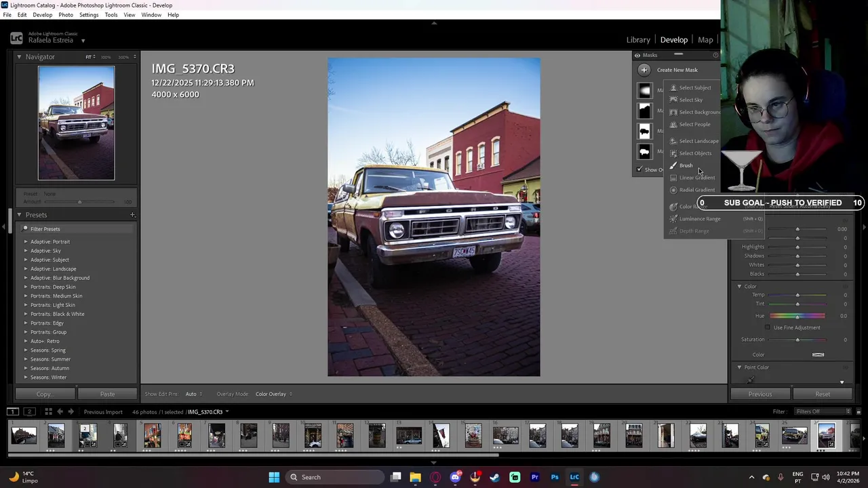
Task: Toggle the Masks panel eye visibility
Action: pyautogui.click(x=637, y=55)
